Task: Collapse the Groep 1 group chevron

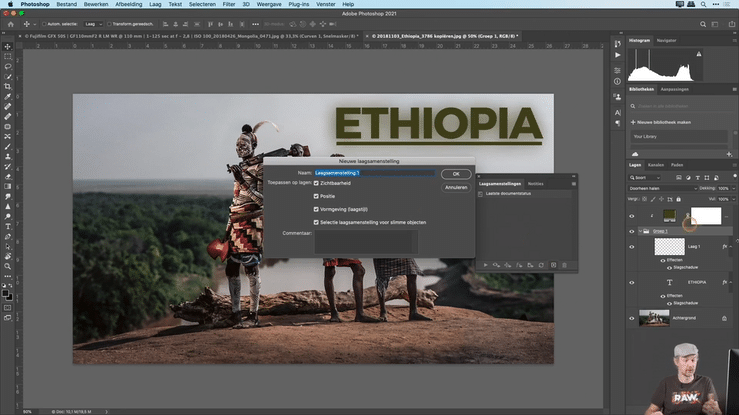Action: [x=640, y=231]
